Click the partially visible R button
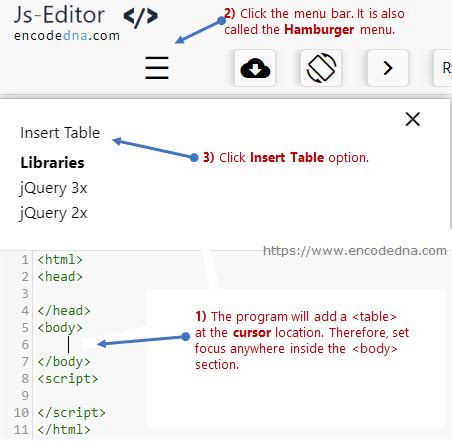 tap(443, 68)
